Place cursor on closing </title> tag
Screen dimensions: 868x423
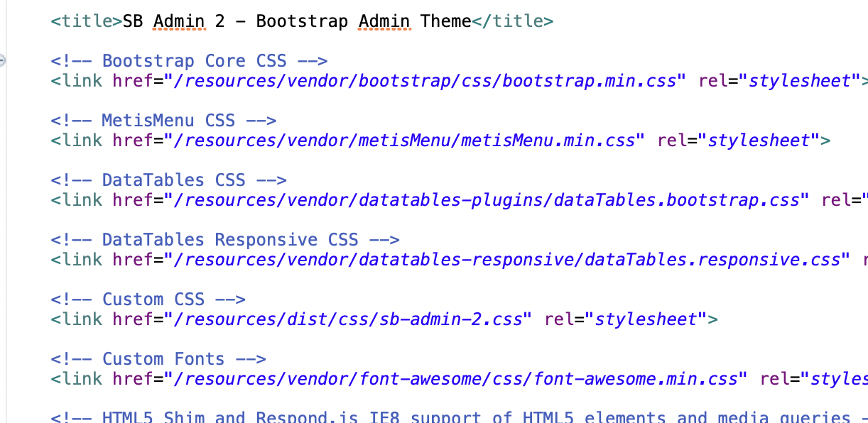[512, 21]
